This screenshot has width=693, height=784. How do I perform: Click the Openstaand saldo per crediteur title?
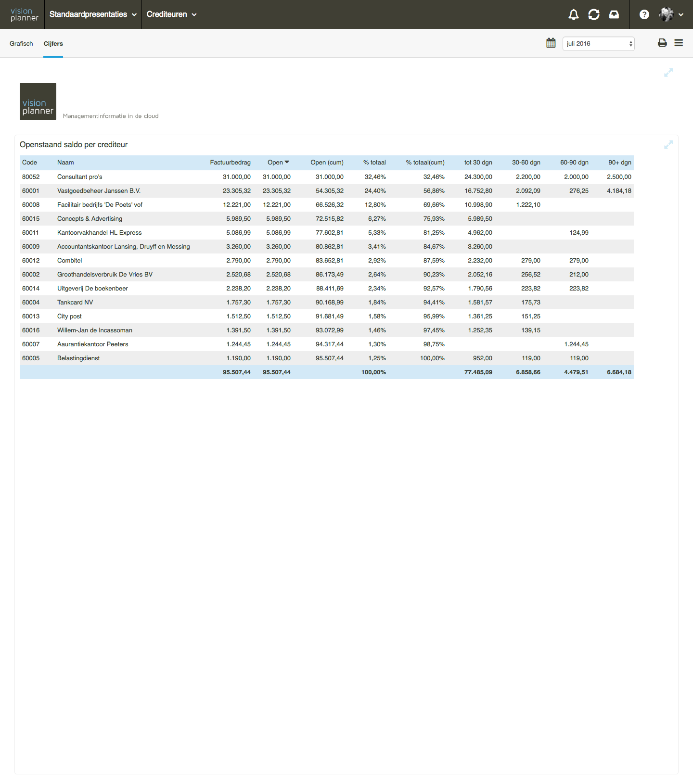coord(74,145)
